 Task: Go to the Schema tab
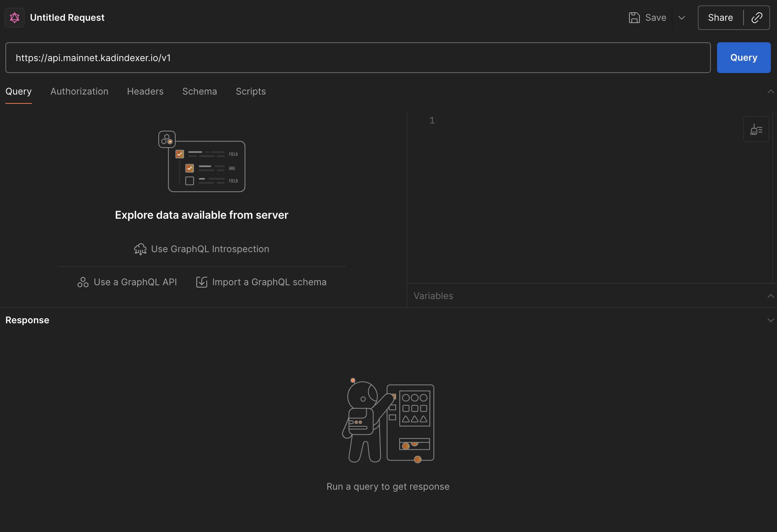pyautogui.click(x=199, y=91)
